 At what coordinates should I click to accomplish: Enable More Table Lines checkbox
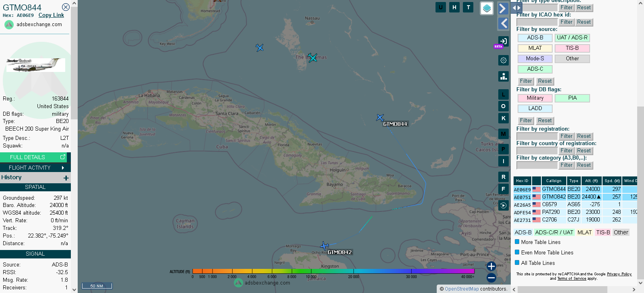point(517,242)
